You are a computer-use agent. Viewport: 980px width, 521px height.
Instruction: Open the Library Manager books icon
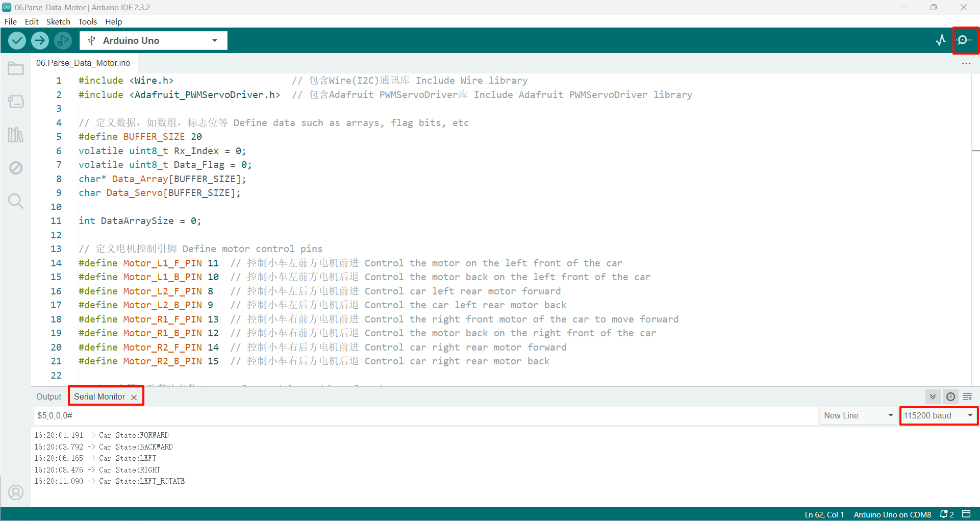pyautogui.click(x=16, y=135)
